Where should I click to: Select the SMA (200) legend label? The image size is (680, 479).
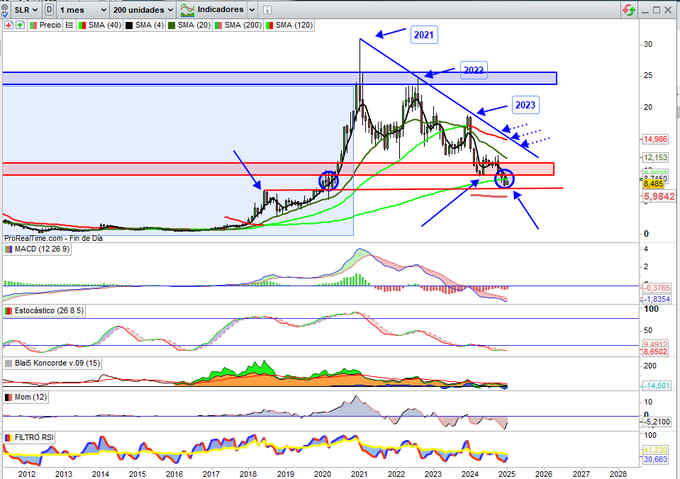tap(242, 25)
